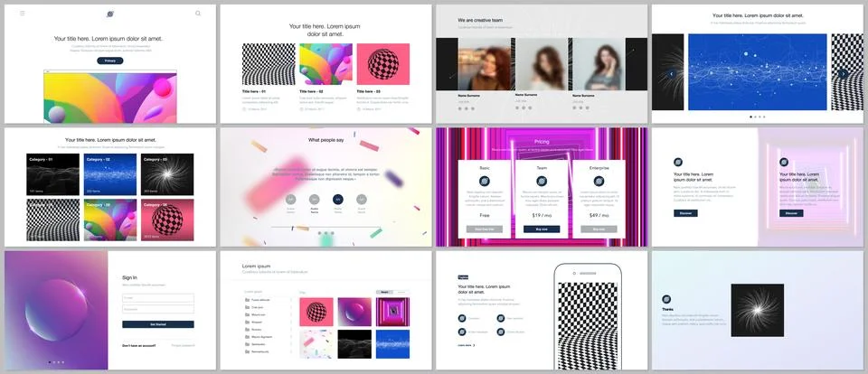Viewport: 868px width, 374px height.
Task: Open the Category - 03 starburst tile
Action: (x=167, y=174)
